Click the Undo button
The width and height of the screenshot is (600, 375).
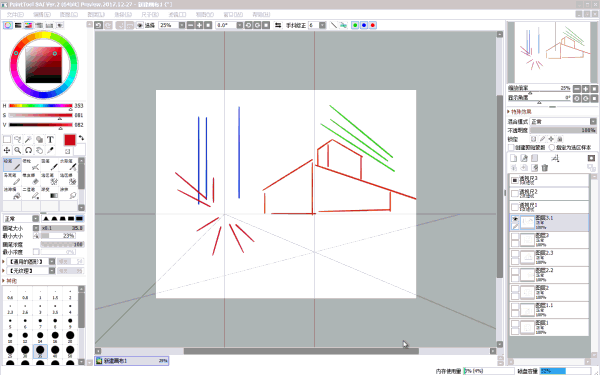click(99, 25)
